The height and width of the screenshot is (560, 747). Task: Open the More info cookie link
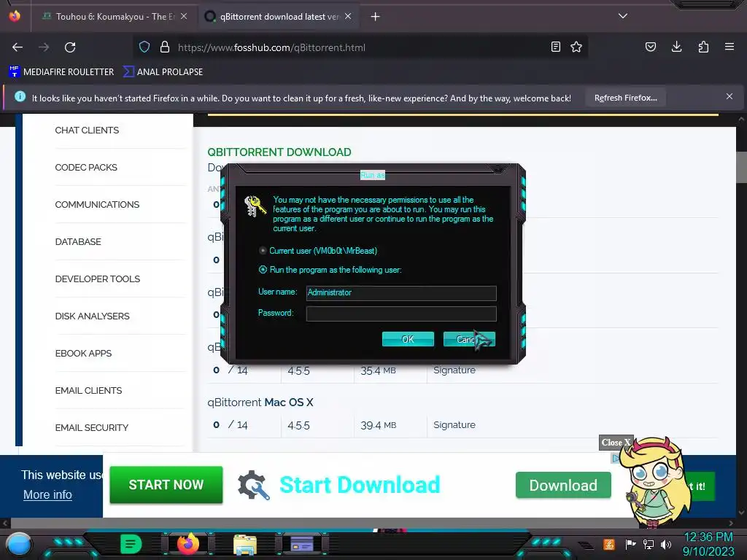click(47, 495)
